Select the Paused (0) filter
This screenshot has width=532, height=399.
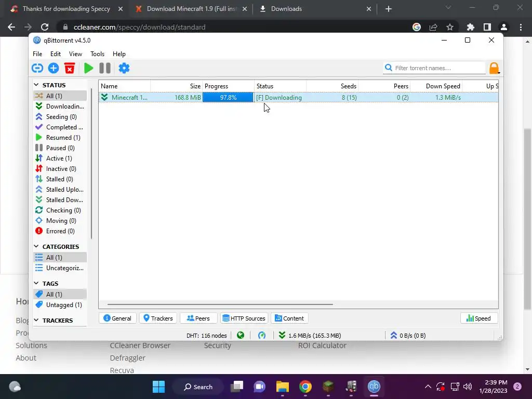pos(60,148)
